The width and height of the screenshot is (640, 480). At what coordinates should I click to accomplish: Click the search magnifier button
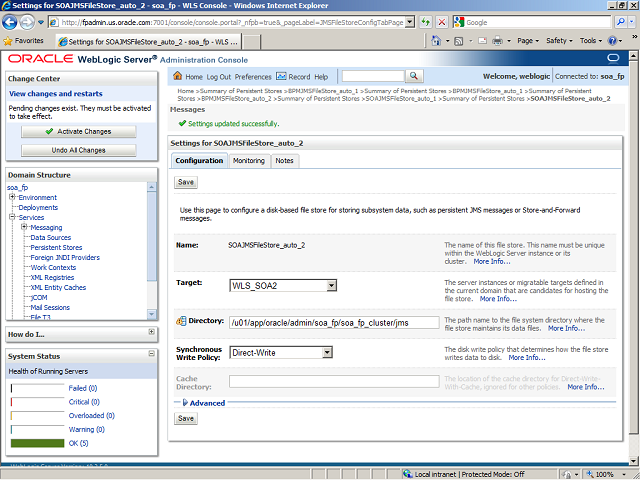[x=414, y=77]
